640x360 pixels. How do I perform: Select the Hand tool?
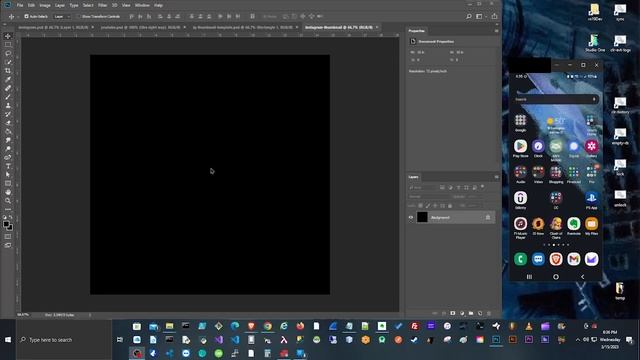tap(8, 192)
